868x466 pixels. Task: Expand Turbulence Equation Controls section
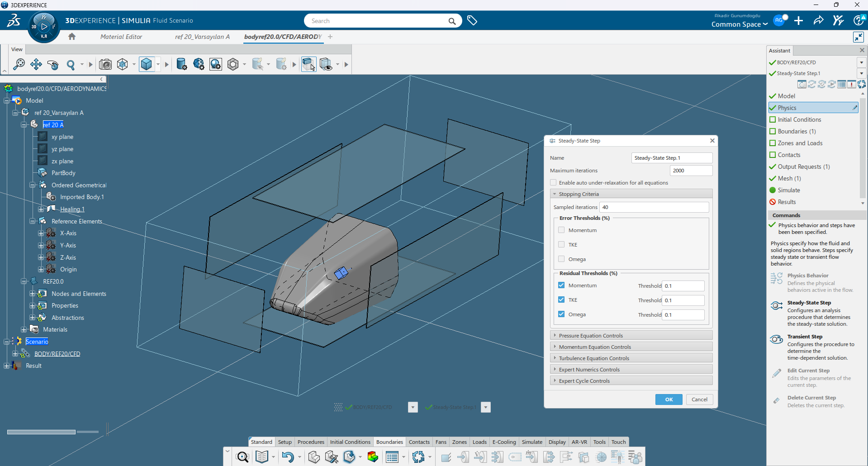point(631,358)
